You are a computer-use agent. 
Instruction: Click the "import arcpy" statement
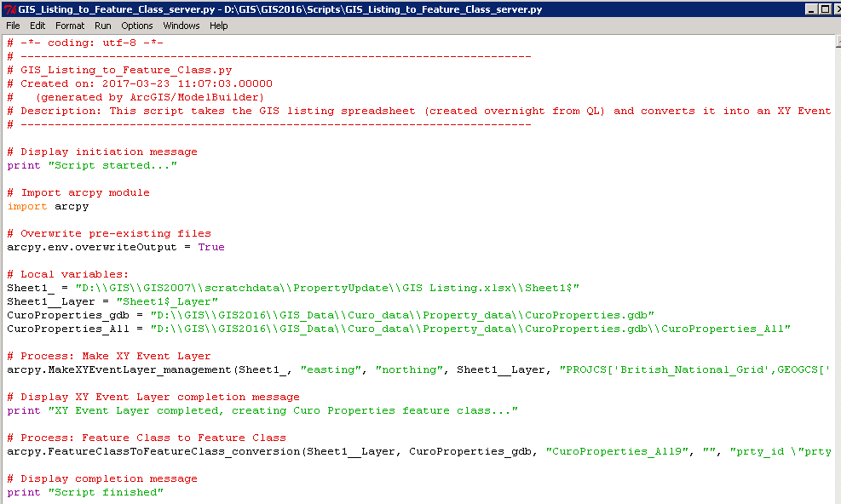[48, 206]
